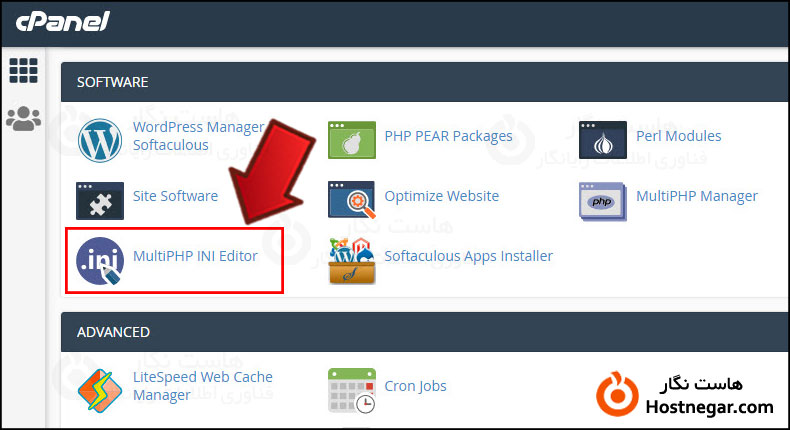Click the LiteSpeed Web Cache Manager icon
This screenshot has height=430, width=790.
coord(99,390)
